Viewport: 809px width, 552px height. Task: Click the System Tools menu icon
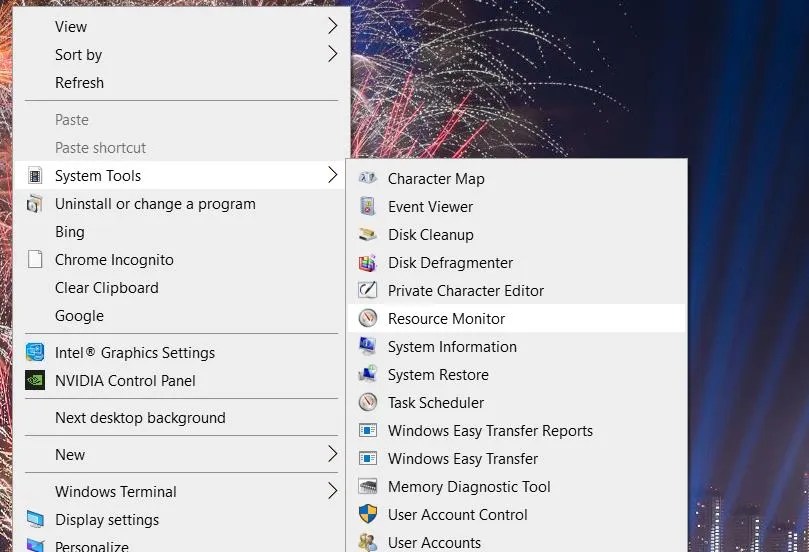tap(35, 176)
